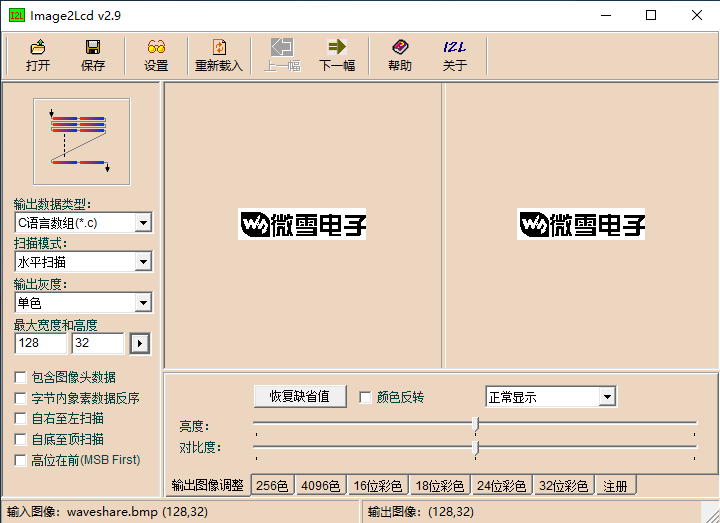Click the Image2Lcd app icon in title bar
The image size is (720, 523).
click(x=17, y=15)
